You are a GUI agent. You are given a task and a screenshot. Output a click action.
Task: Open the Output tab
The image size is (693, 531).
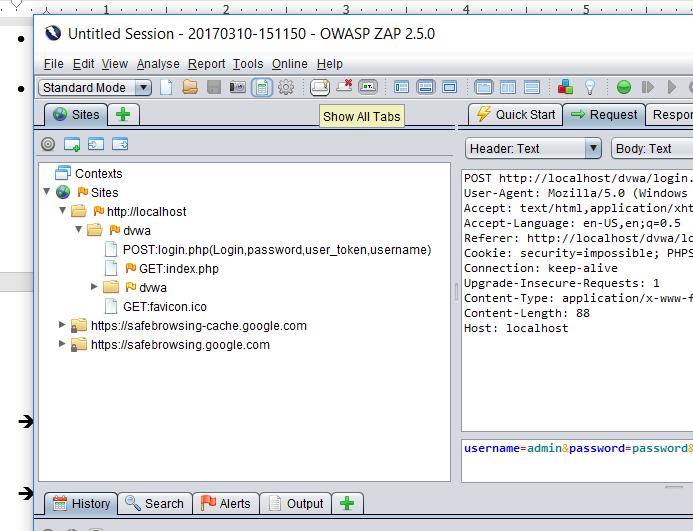click(296, 504)
